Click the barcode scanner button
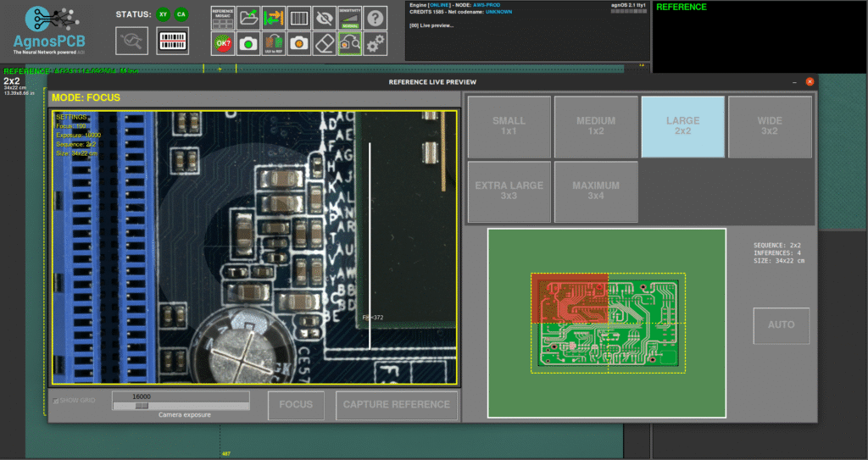868x460 pixels. pos(173,41)
